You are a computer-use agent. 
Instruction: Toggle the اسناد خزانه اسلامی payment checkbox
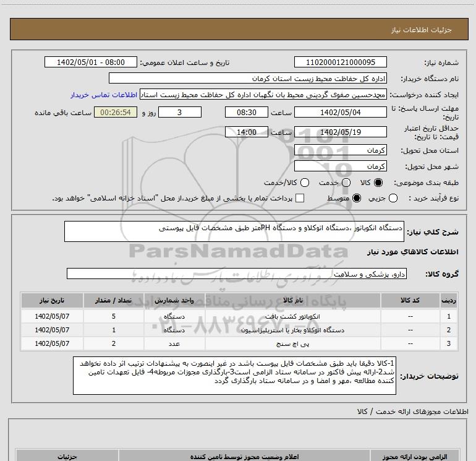pyautogui.click(x=300, y=198)
